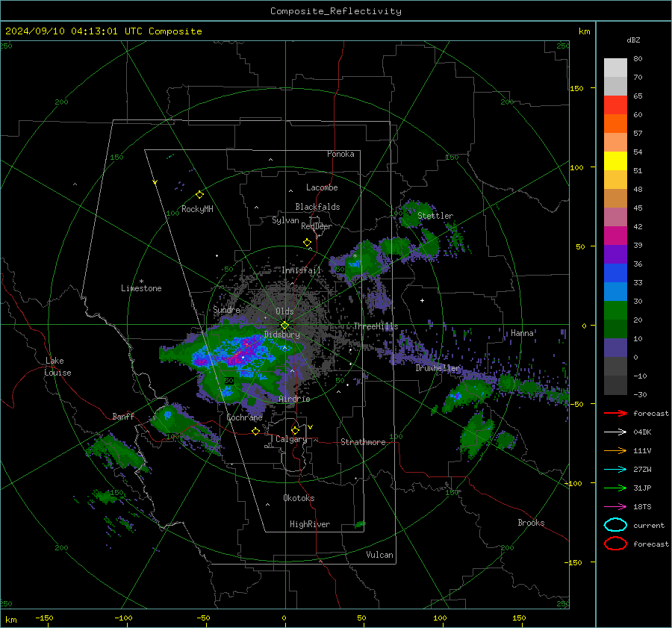Click the green 31JP arrow icon
This screenshot has height=628, width=672.
615,488
